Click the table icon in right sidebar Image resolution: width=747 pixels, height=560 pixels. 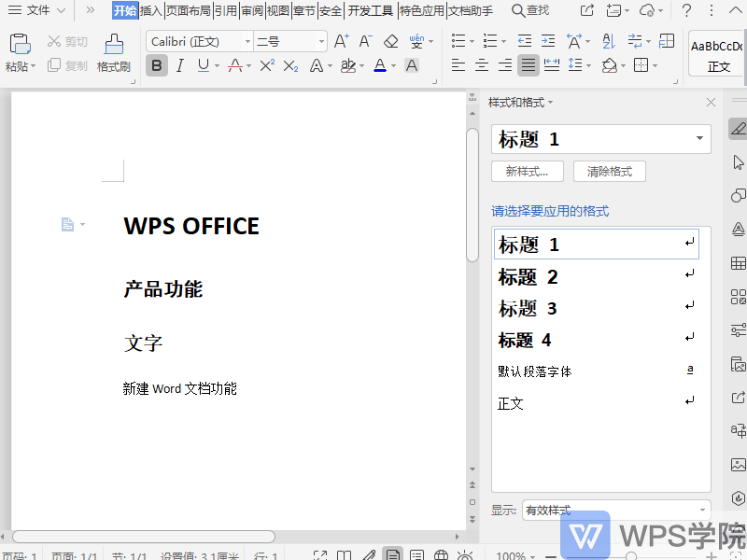click(738, 263)
